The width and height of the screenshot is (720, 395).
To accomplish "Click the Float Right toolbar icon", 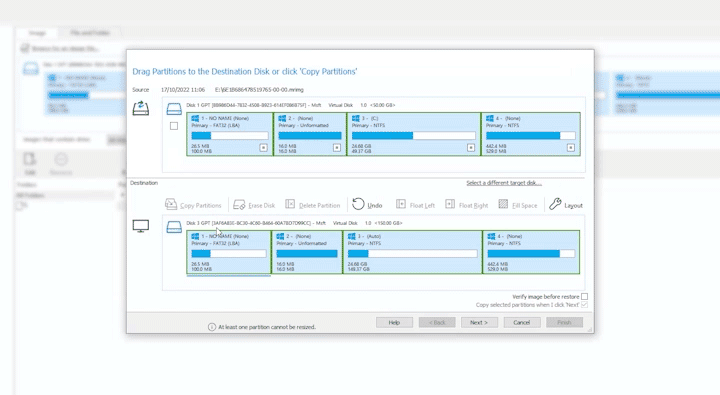I will (450, 204).
